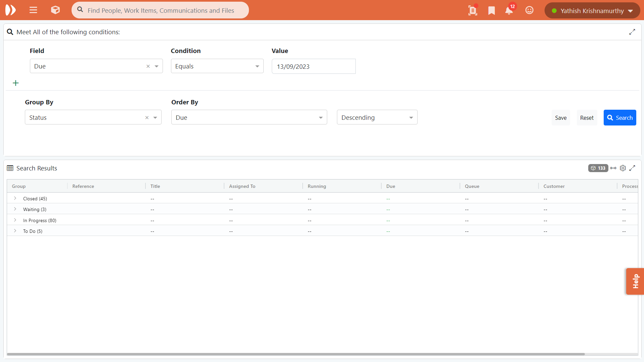Open the bookmarks icon in header
Image resolution: width=644 pixels, height=362 pixels.
click(x=491, y=11)
